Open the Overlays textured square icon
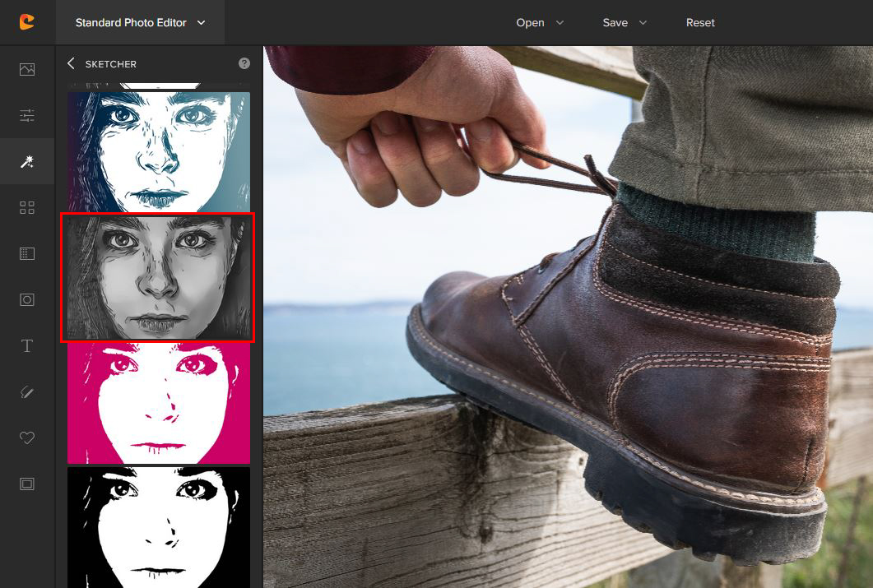This screenshot has width=873, height=588. tap(27, 254)
